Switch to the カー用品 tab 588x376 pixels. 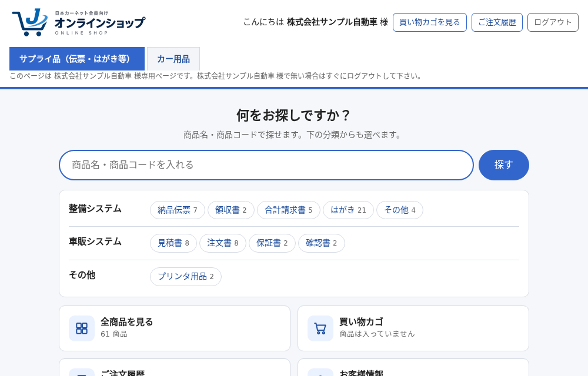[173, 59]
